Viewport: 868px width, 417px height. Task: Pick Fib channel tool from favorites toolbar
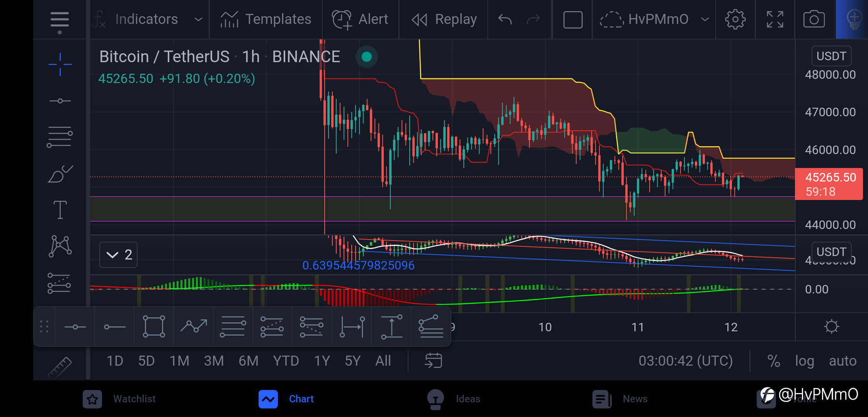click(x=311, y=327)
